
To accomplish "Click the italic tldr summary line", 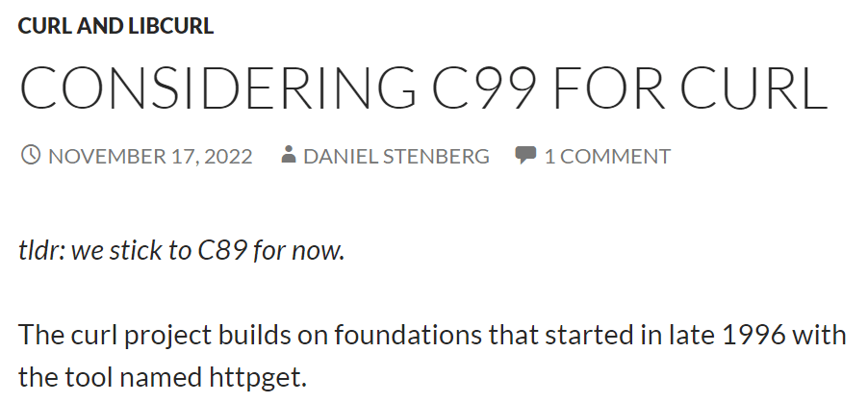I will coord(181,251).
